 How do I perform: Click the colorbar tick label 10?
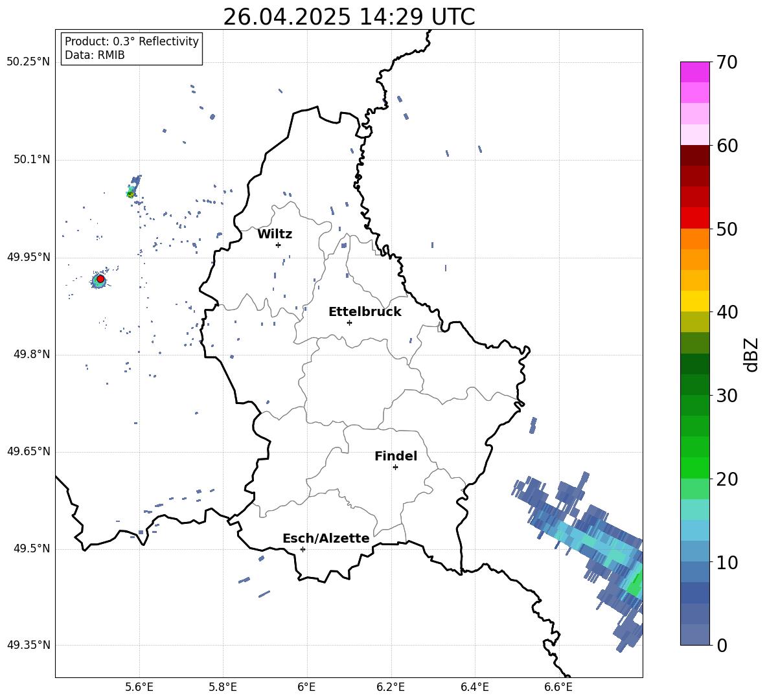[727, 562]
